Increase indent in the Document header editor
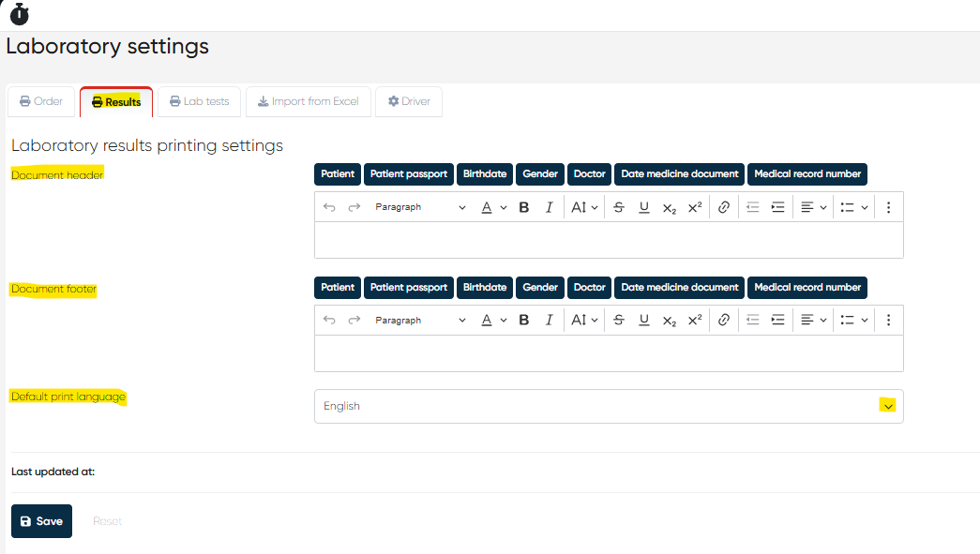Image resolution: width=980 pixels, height=554 pixels. pos(777,207)
